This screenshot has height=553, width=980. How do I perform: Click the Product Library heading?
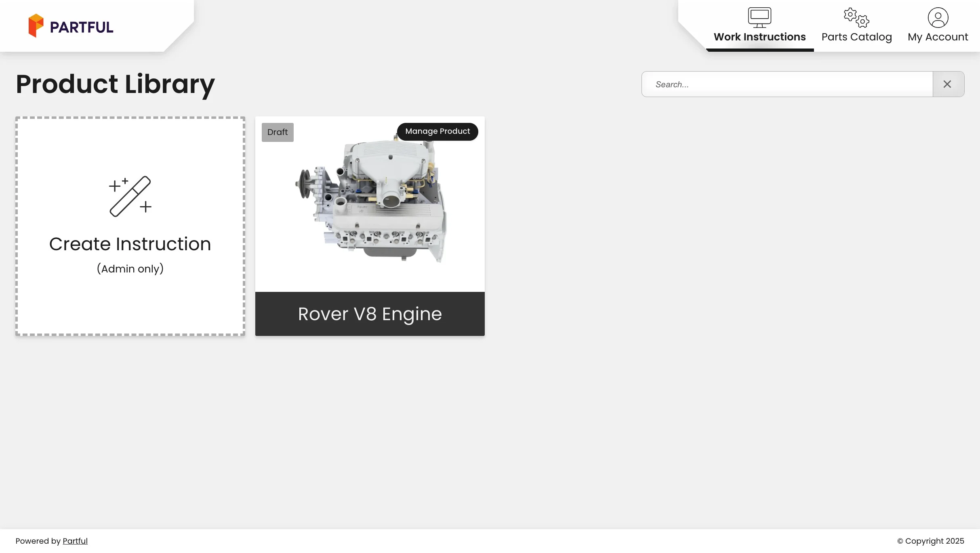click(x=115, y=84)
